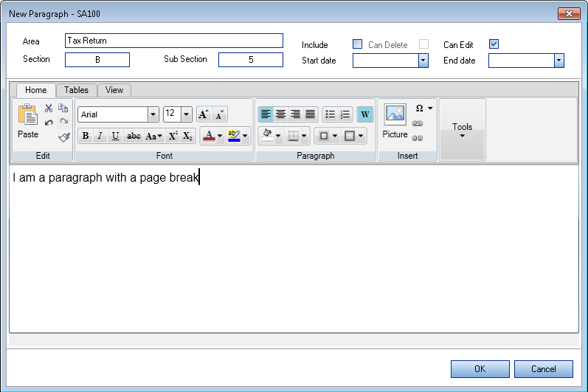588x392 pixels.
Task: Redo the last undone edit
Action: pyautogui.click(x=63, y=122)
